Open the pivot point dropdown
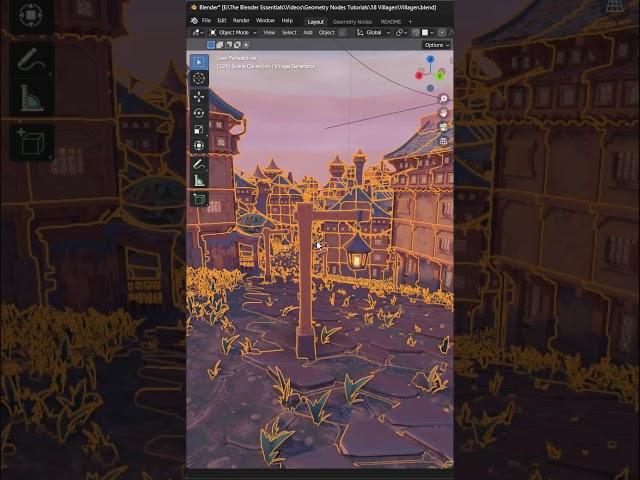Viewport: 640px width, 480px height. [x=401, y=33]
